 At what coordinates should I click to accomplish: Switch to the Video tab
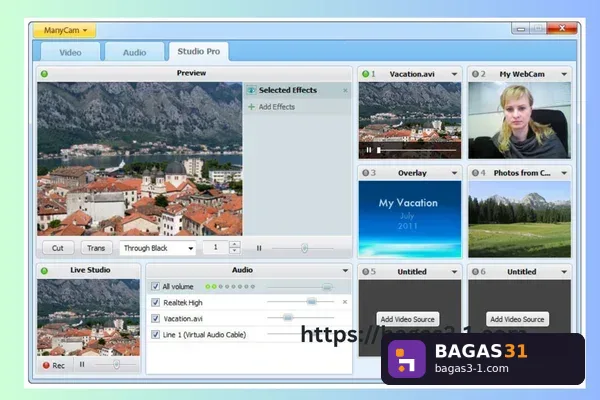[x=70, y=52]
